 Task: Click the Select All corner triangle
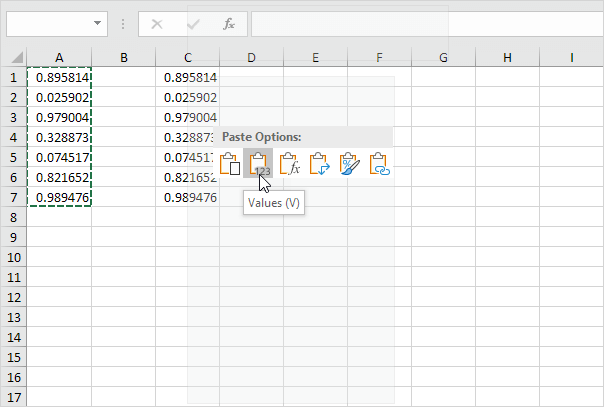pos(14,58)
